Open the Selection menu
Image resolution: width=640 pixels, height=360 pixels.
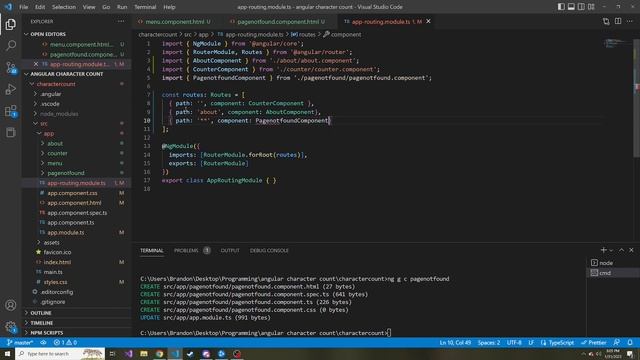click(64, 7)
